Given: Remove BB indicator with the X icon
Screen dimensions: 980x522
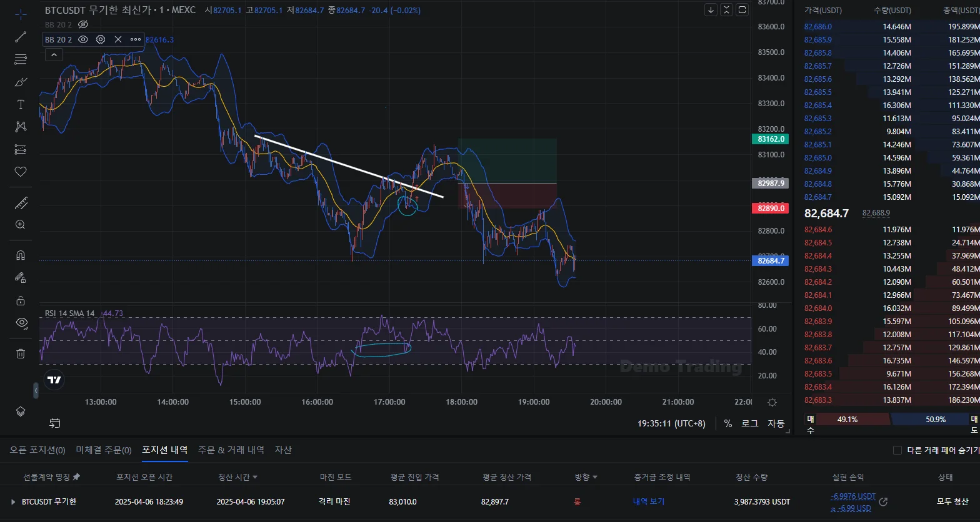Looking at the screenshot, I should [118, 39].
